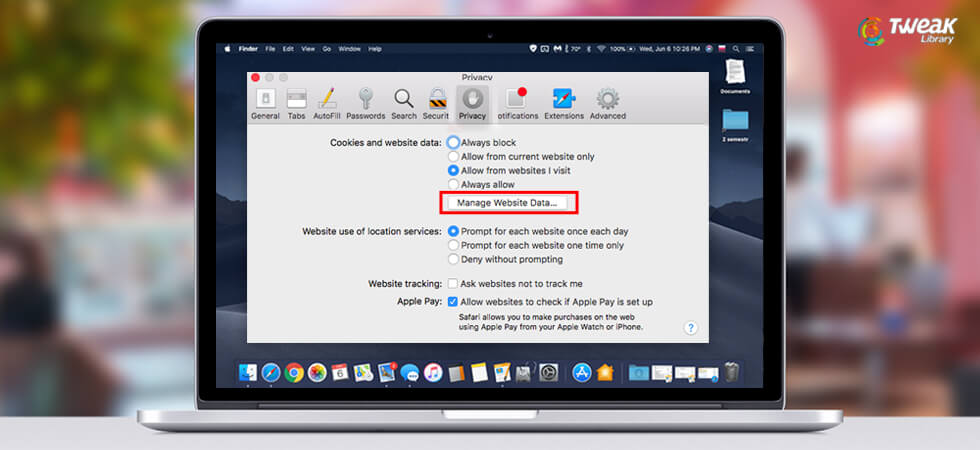980x450 pixels.
Task: Open the Window menu in menu bar
Action: [349, 49]
